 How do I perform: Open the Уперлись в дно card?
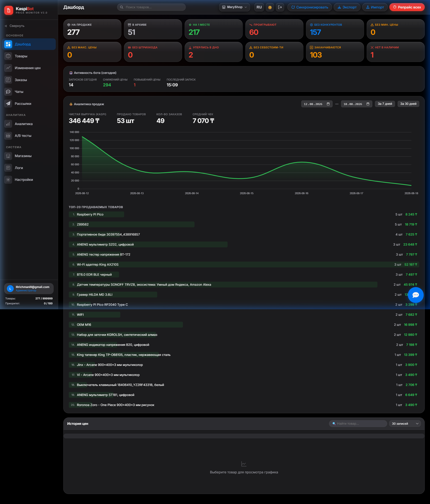214,52
